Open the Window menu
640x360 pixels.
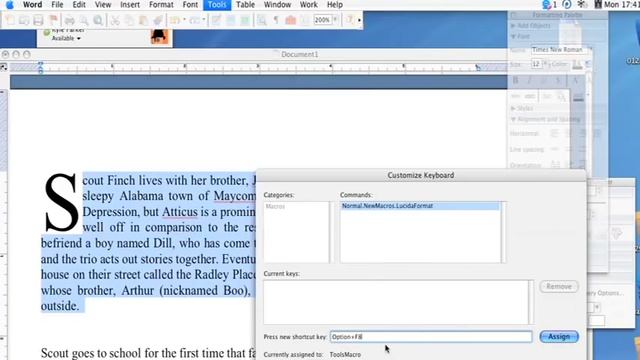(x=277, y=5)
